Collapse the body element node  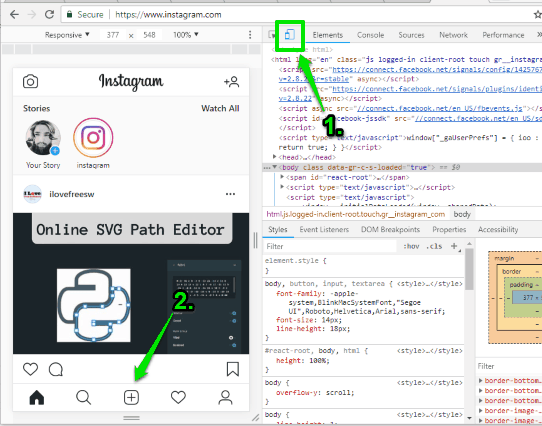tap(275, 167)
